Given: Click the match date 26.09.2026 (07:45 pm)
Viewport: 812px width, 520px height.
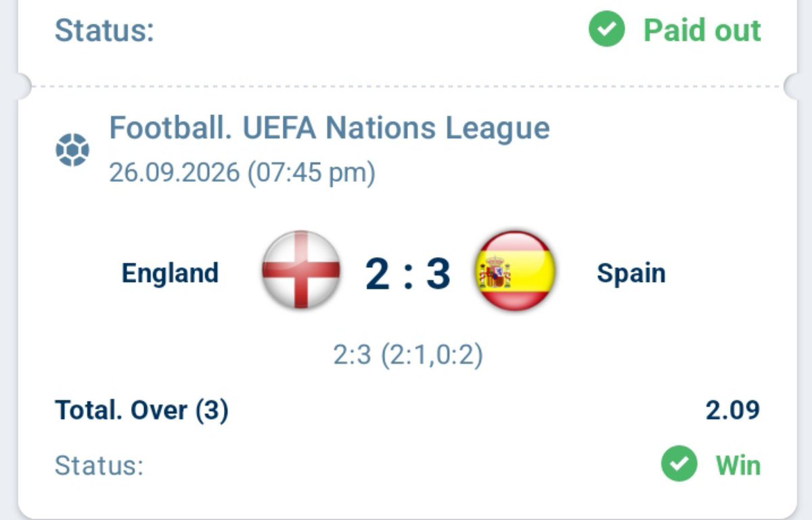Looking at the screenshot, I should (242, 172).
